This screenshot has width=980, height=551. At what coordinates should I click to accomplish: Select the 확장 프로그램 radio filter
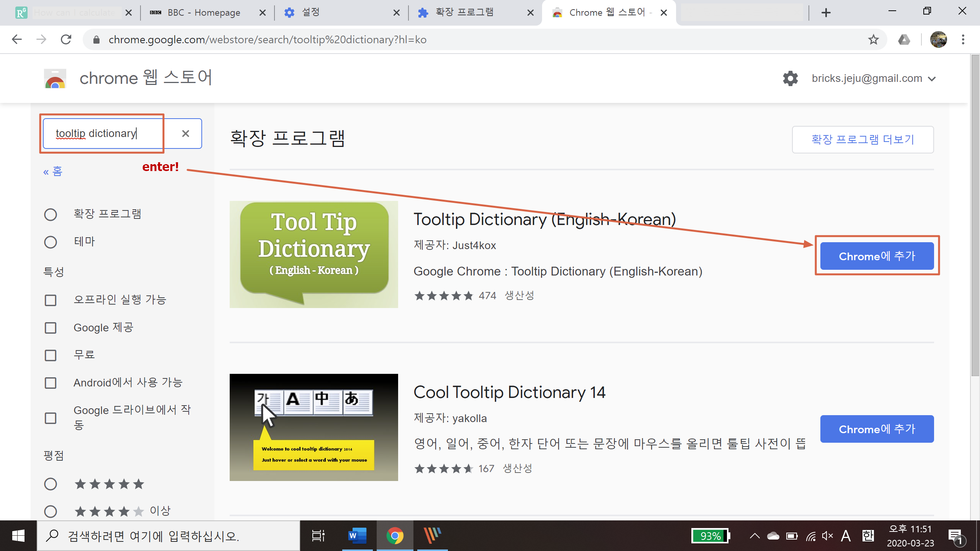(51, 214)
